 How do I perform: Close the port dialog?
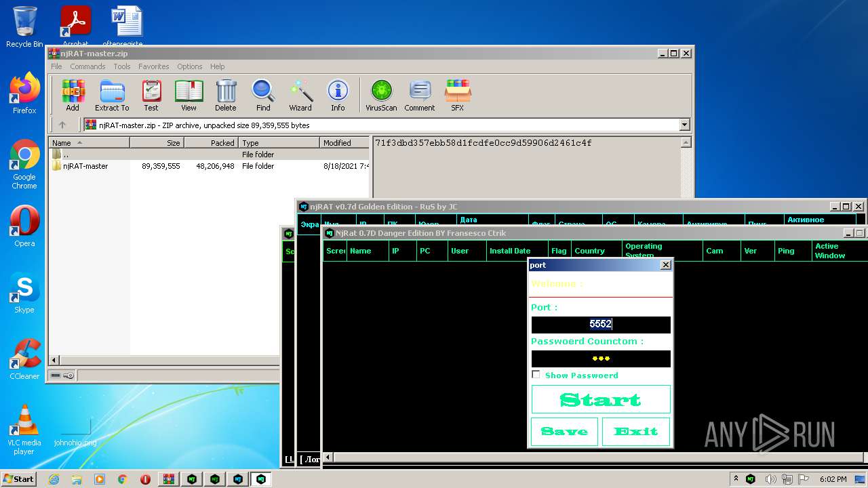665,265
